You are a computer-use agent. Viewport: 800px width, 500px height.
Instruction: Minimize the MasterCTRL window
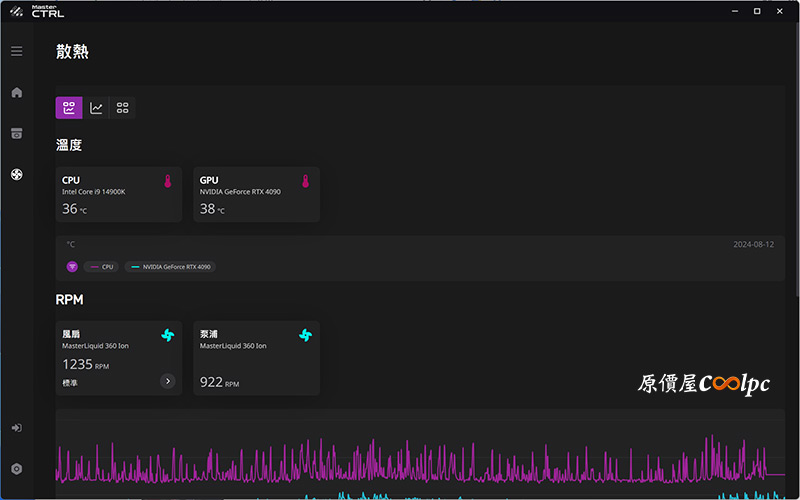[735, 11]
